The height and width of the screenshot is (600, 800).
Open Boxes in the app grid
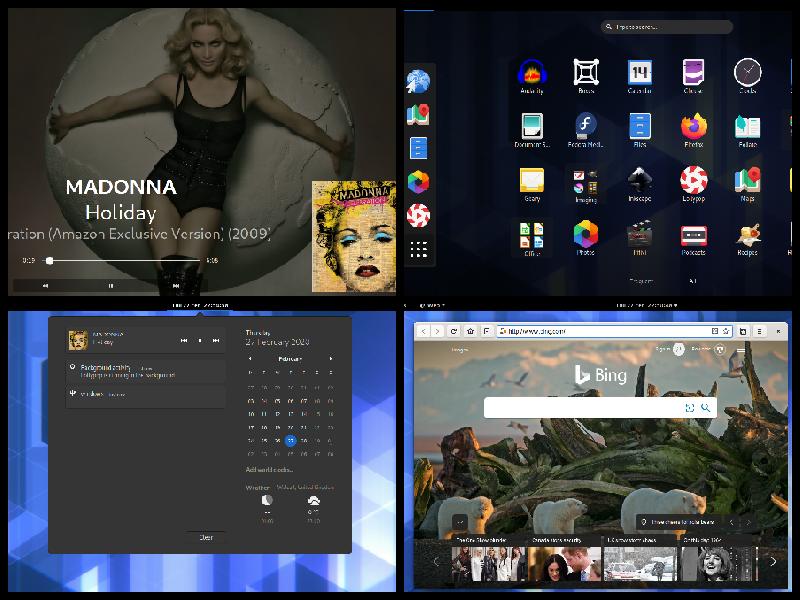pos(586,77)
